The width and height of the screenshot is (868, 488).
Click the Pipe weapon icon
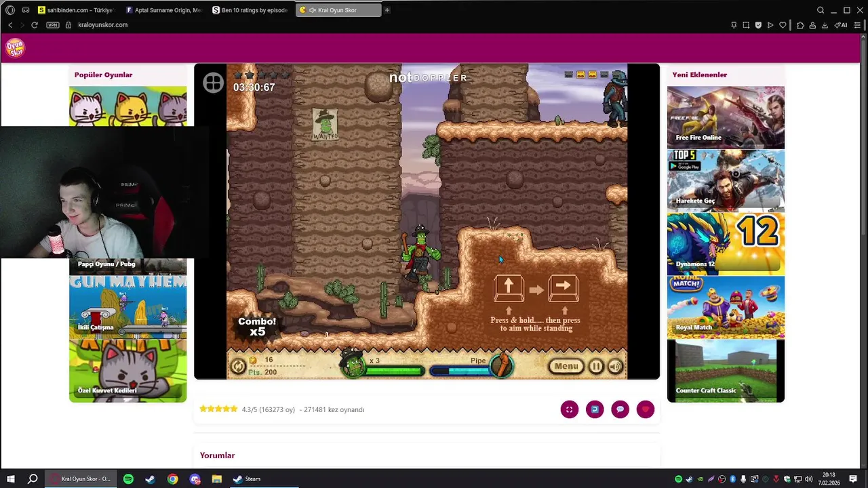(x=503, y=365)
